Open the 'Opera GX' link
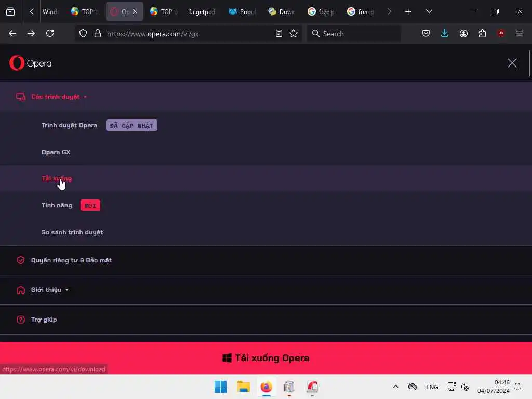The image size is (532, 399). pyautogui.click(x=56, y=152)
